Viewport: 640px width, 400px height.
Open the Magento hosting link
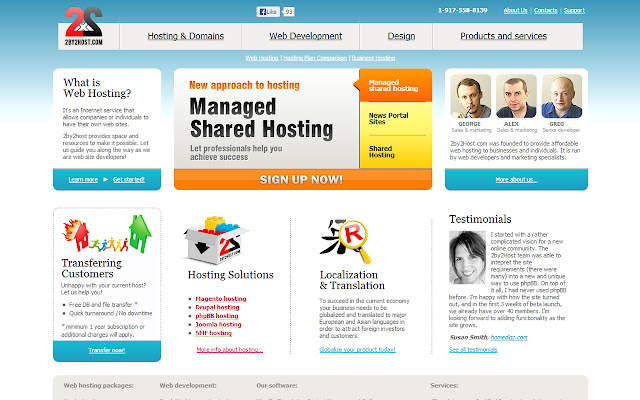tap(221, 299)
